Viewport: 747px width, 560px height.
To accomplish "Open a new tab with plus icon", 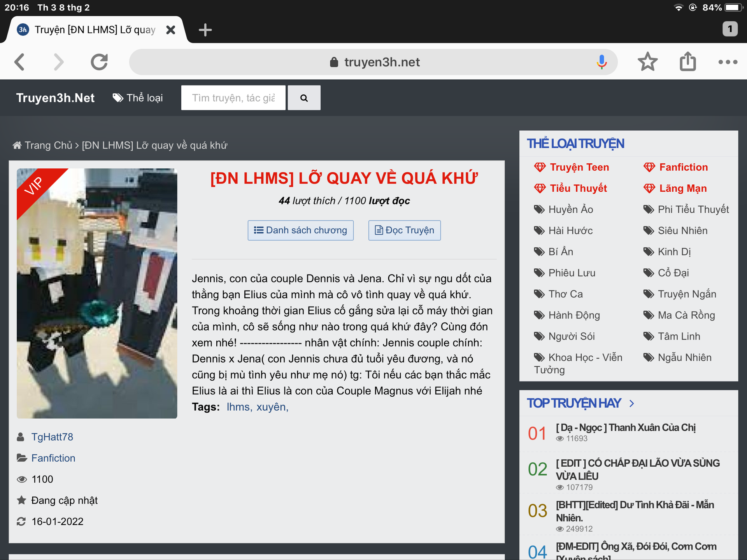I will (x=205, y=30).
